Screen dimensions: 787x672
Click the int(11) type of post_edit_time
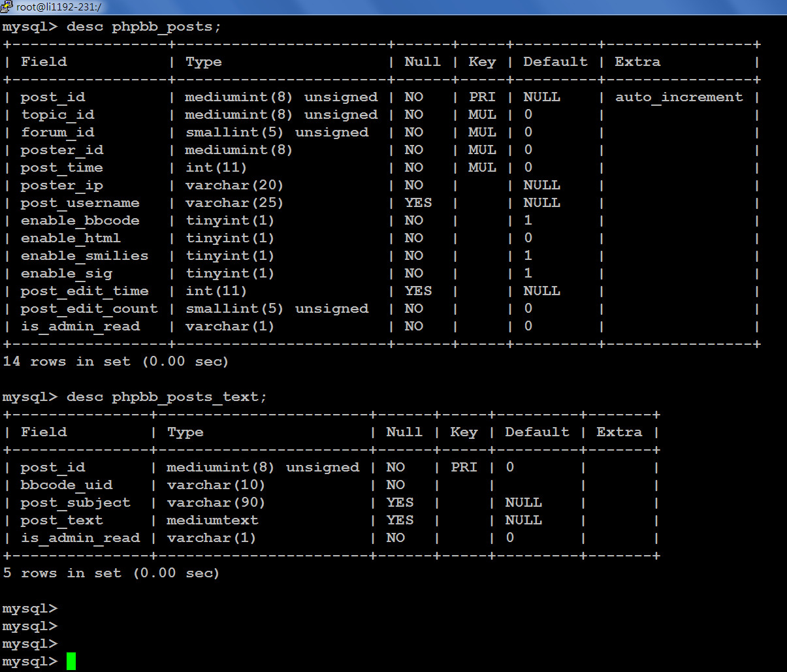[216, 291]
